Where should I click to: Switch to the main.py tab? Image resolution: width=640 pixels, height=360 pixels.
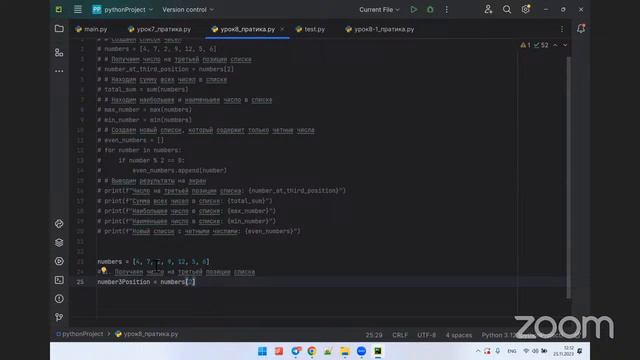91,29
